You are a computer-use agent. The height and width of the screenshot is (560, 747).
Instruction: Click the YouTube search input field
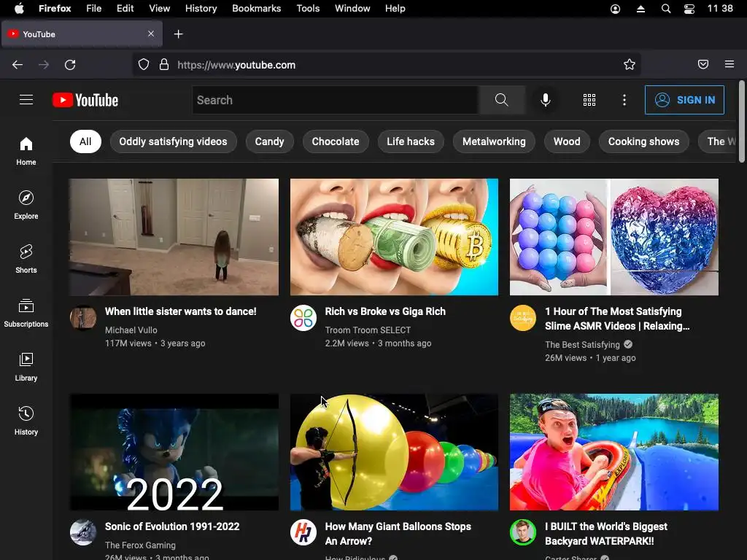(336, 100)
